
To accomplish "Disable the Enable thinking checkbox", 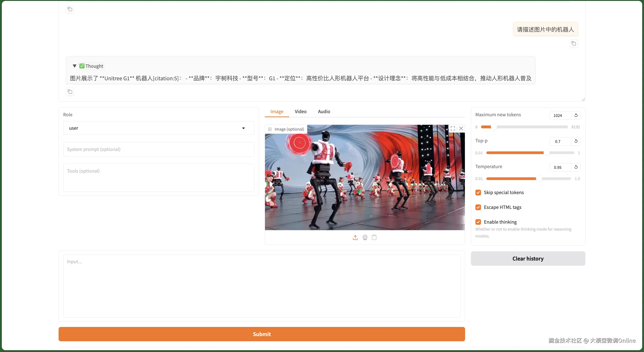I will click(x=478, y=222).
